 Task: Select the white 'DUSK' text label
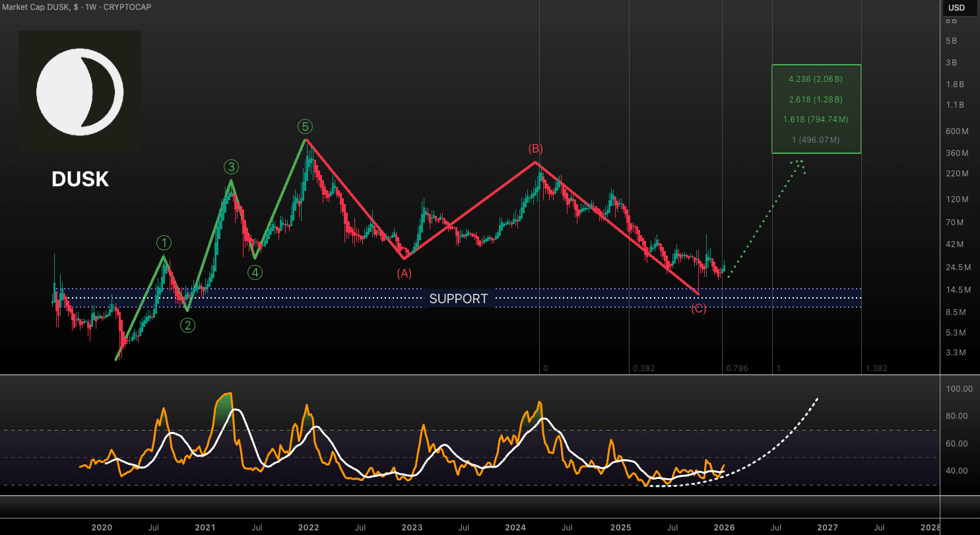[81, 179]
